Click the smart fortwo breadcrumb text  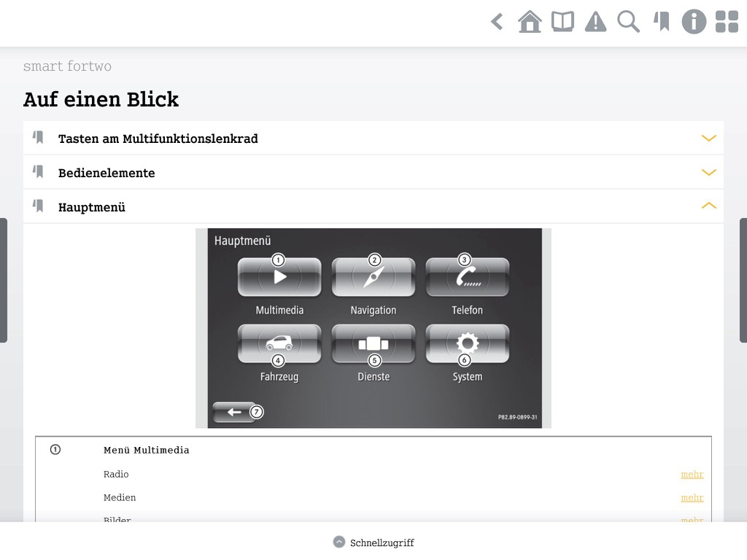[x=67, y=66]
